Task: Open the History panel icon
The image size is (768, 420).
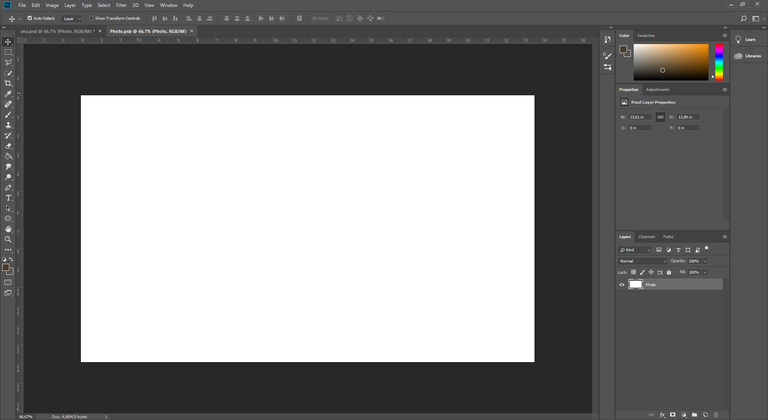Action: tap(607, 39)
